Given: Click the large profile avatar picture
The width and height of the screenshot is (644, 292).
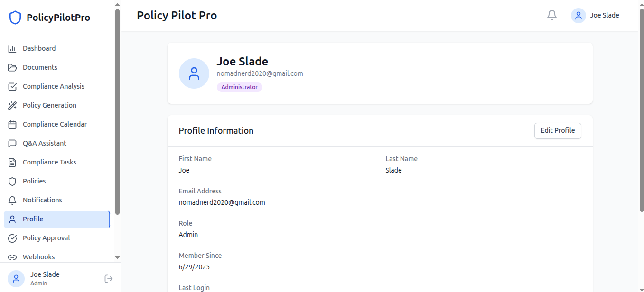Looking at the screenshot, I should [194, 73].
